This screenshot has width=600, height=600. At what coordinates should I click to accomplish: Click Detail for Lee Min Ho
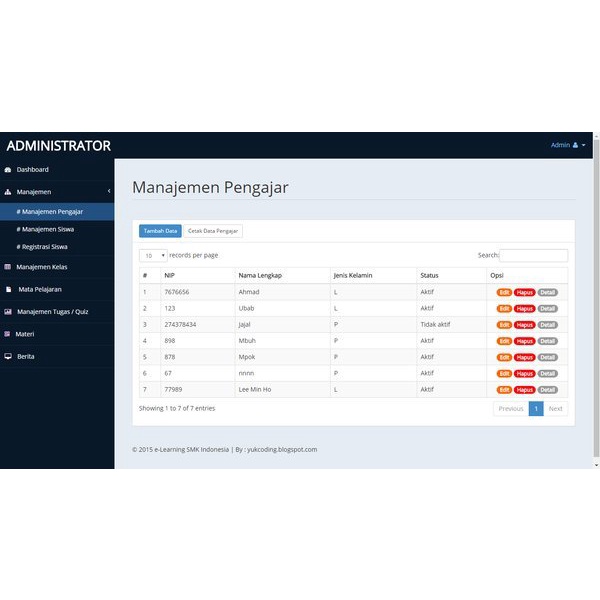(547, 390)
